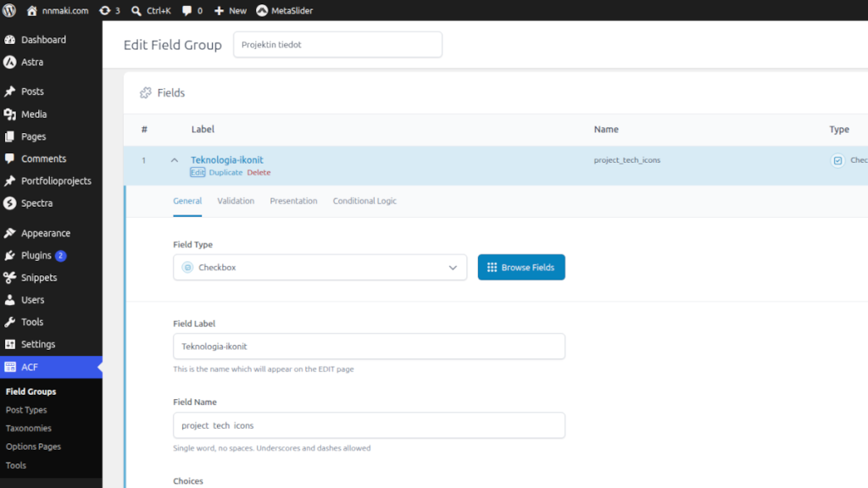868x488 pixels.
Task: Click the Plugins plug icon
Action: click(10, 255)
